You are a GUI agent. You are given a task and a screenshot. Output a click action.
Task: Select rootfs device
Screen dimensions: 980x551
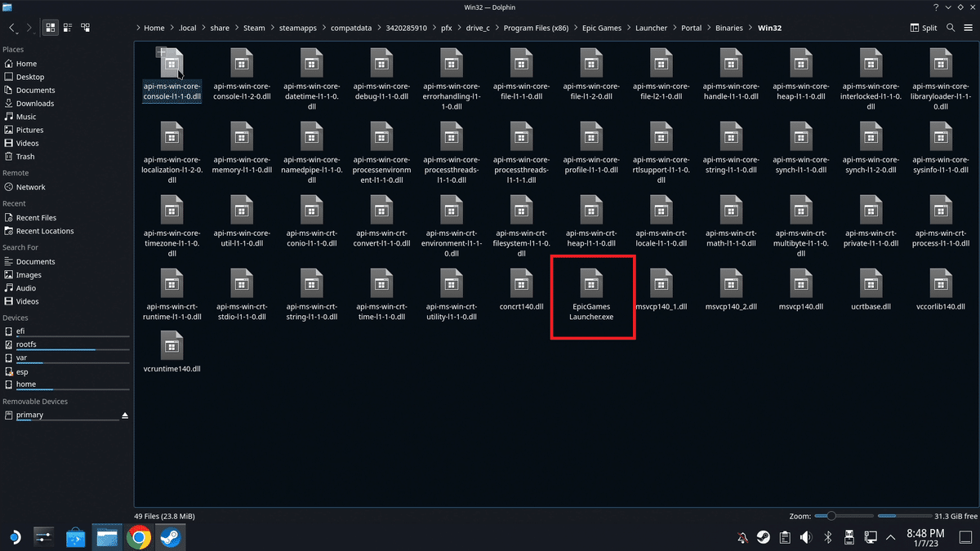(x=26, y=344)
